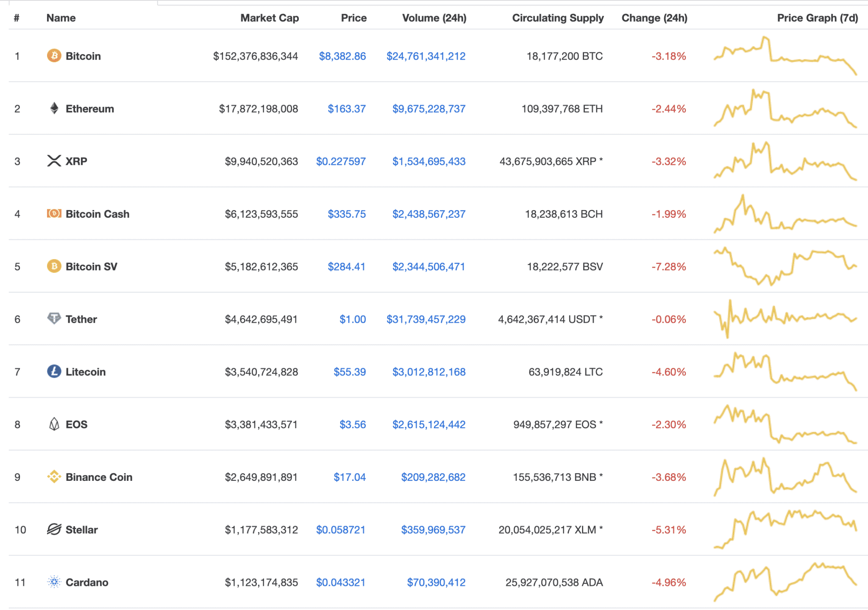Open Bitcoin 7-day price graph
The height and width of the screenshot is (610, 868).
pyautogui.click(x=785, y=55)
